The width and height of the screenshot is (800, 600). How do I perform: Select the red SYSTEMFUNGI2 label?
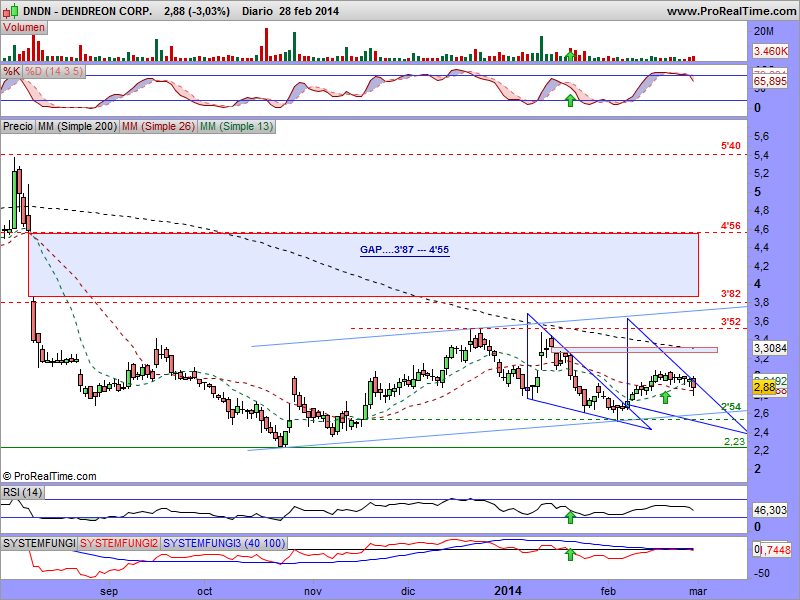pos(119,543)
